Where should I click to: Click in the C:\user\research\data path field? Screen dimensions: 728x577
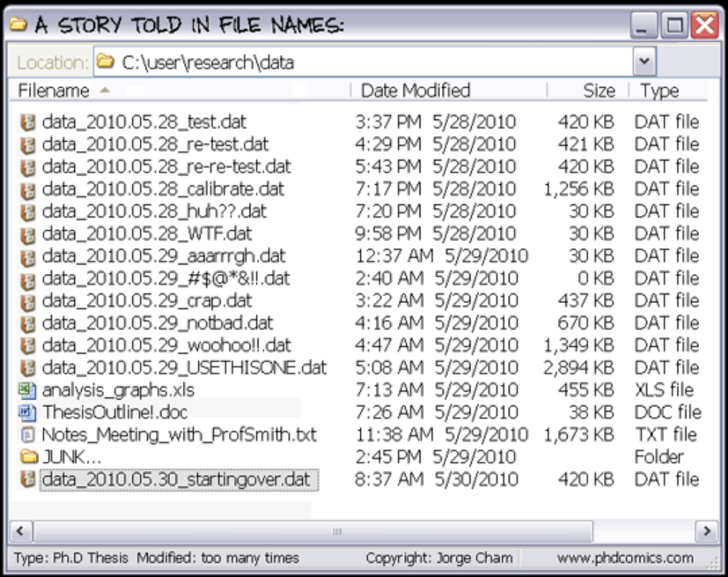363,62
